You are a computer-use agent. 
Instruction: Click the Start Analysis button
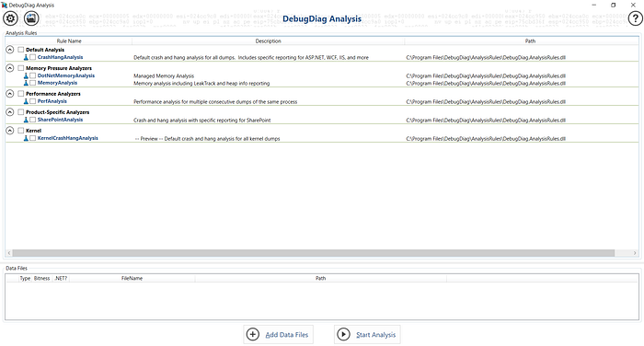coord(367,334)
